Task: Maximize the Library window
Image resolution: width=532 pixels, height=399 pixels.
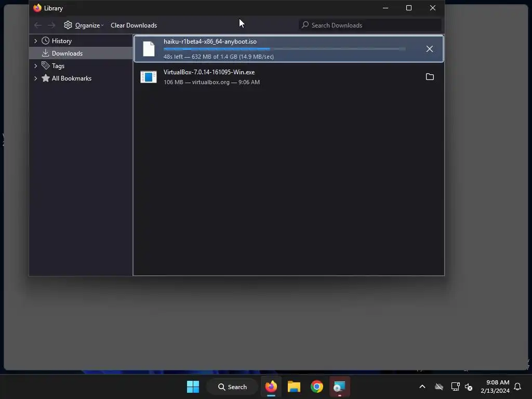Action: pos(409,8)
